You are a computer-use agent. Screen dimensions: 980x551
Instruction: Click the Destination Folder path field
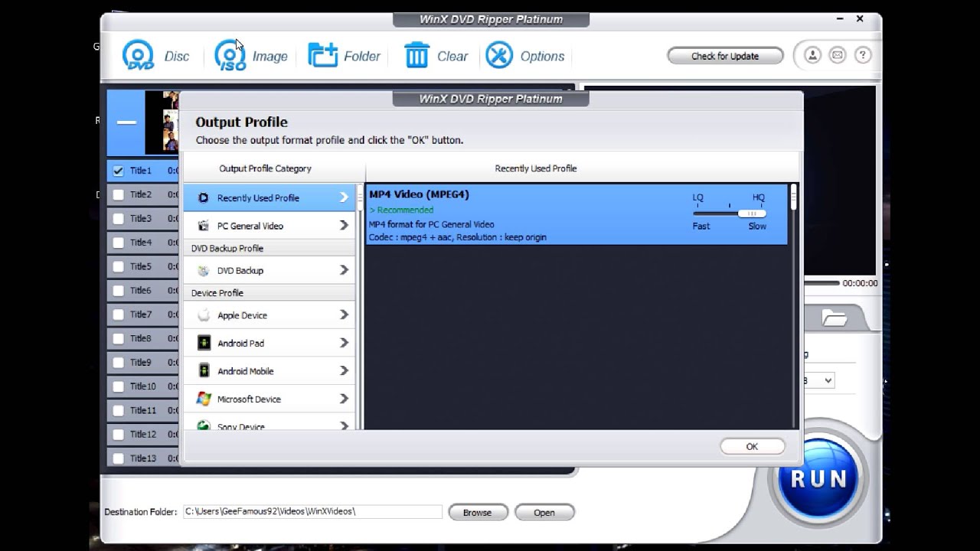[x=312, y=511]
